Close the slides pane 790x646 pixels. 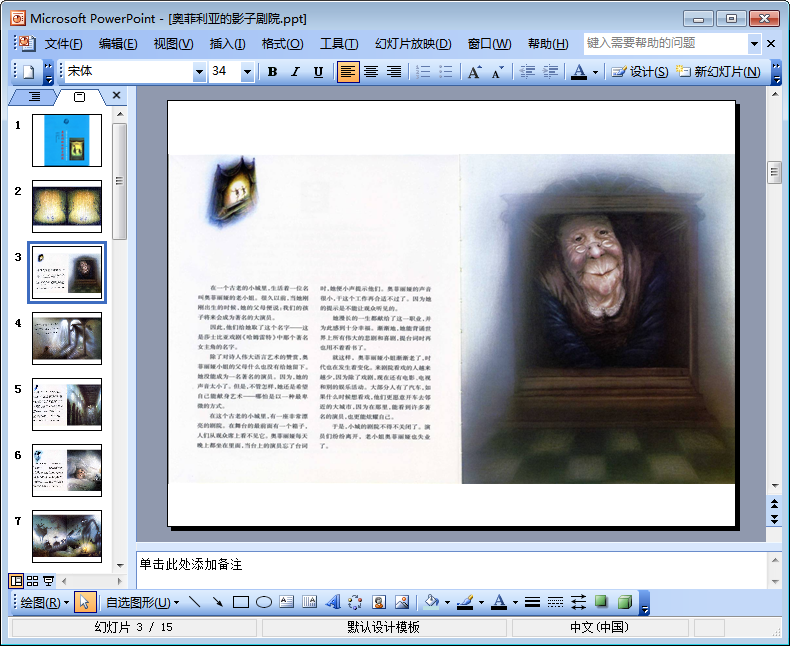click(x=116, y=95)
